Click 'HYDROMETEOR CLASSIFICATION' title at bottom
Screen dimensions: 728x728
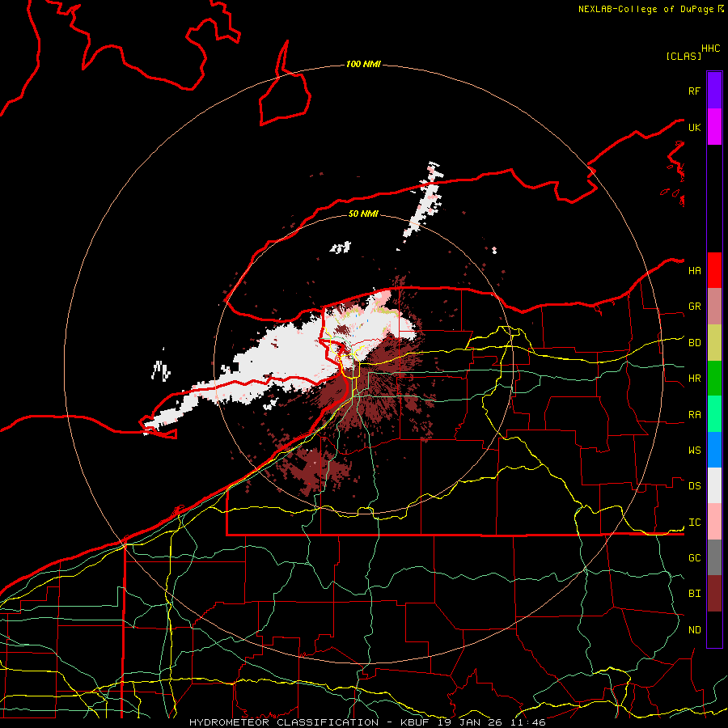coord(284,722)
